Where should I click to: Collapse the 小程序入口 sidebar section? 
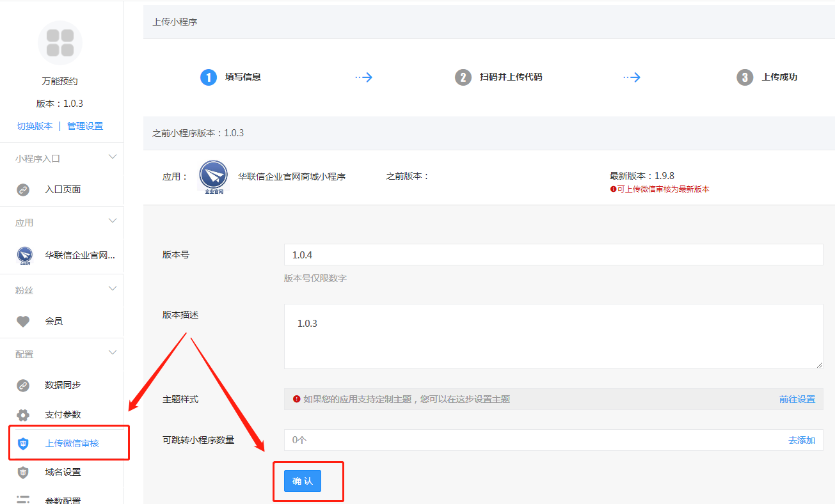(x=113, y=157)
